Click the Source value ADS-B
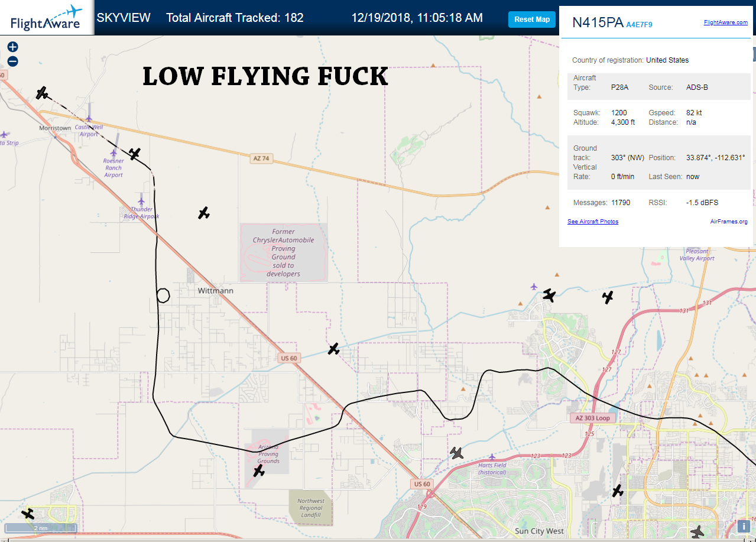Viewport: 756px width, 542px height. (697, 87)
